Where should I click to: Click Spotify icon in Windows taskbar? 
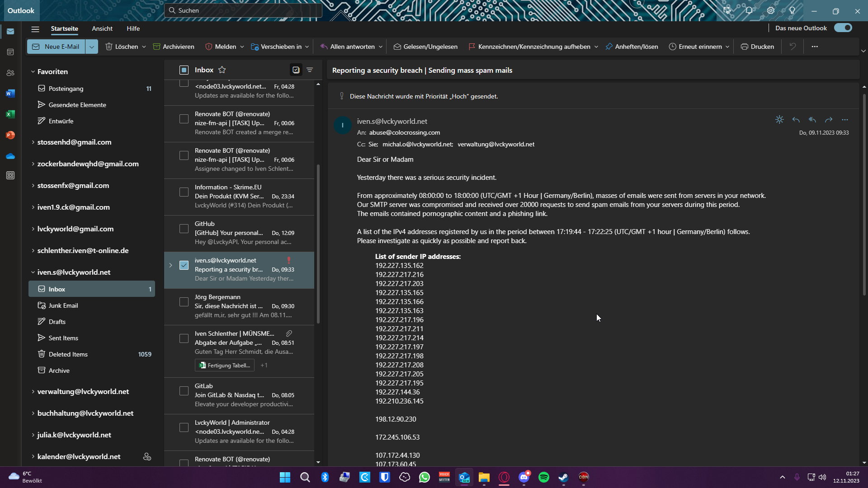point(544,477)
